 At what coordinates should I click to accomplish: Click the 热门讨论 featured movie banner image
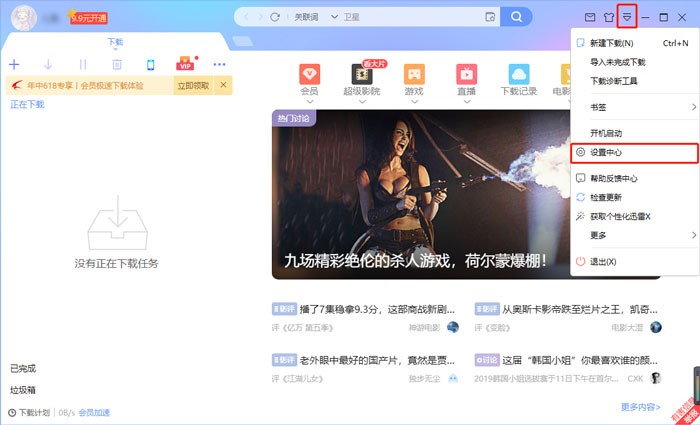[x=421, y=195]
